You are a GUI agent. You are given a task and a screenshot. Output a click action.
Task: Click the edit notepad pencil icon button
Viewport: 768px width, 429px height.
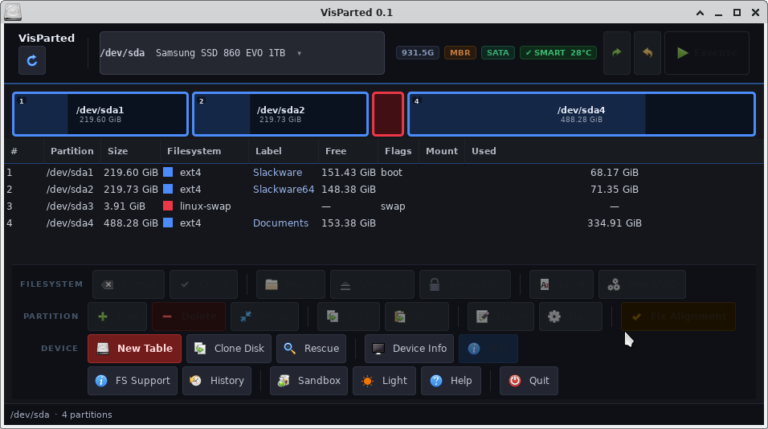[501, 316]
